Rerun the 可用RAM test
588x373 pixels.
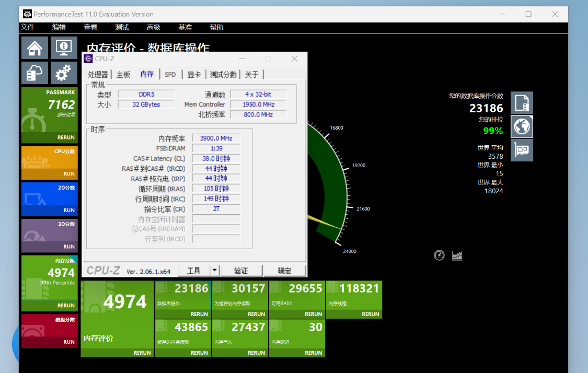tap(313, 314)
